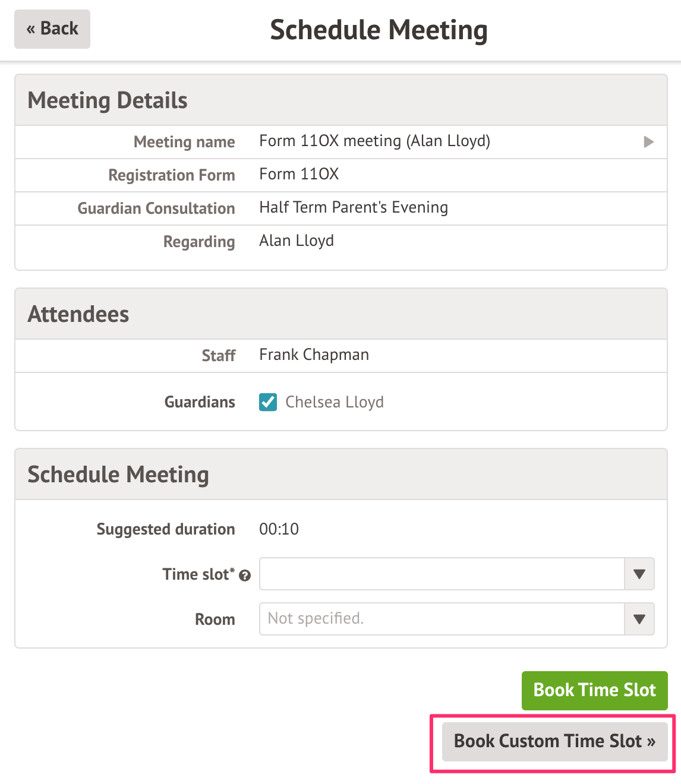Viewport: 681px width, 784px height.
Task: Go back using the Back button
Action: pos(52,29)
